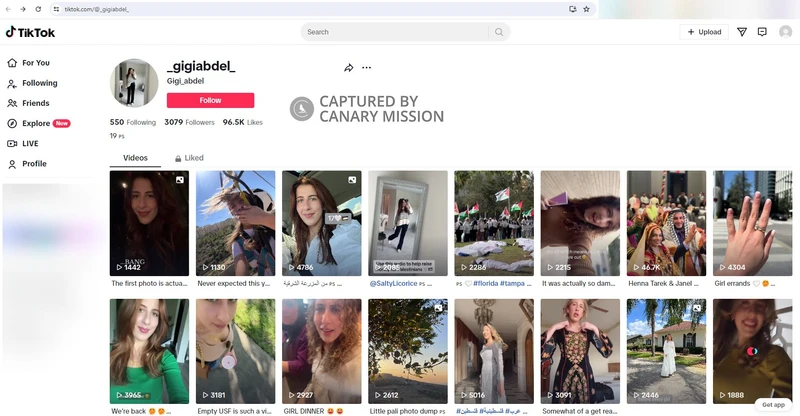Open paragliding video with 1130 views

click(235, 223)
